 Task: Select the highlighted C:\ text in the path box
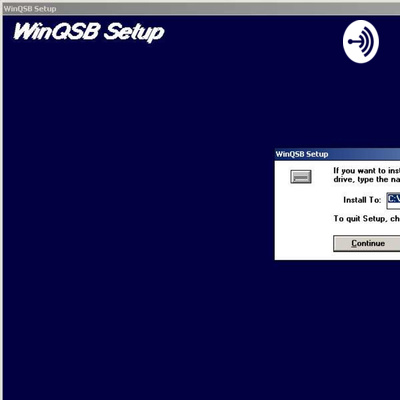394,198
